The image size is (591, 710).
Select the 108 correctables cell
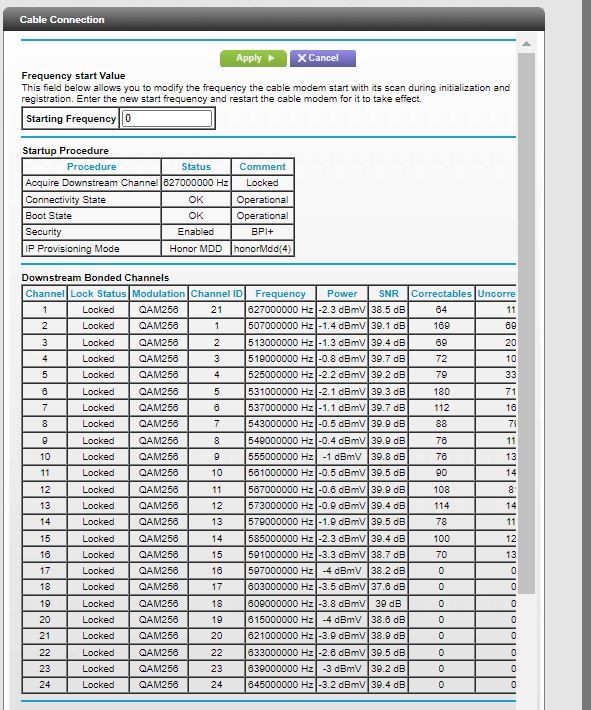click(442, 489)
